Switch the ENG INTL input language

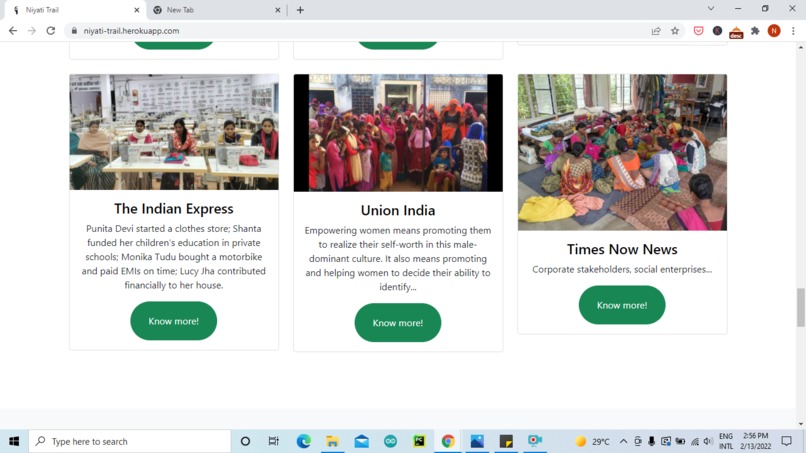tap(726, 441)
